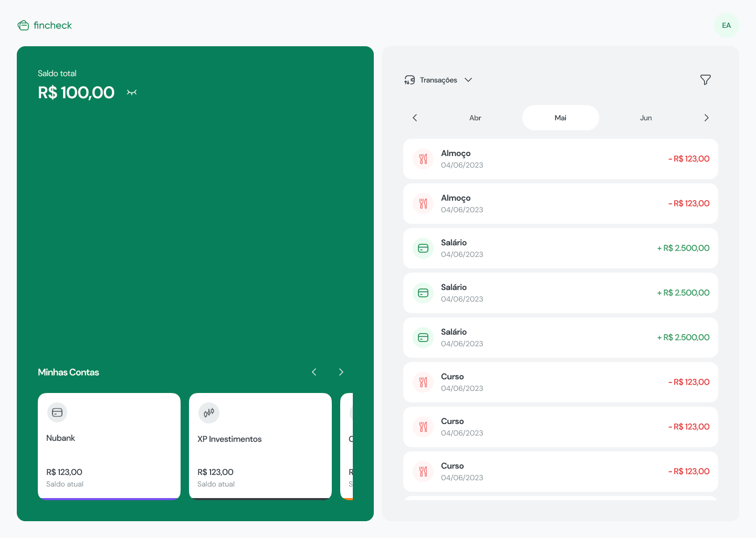Open the first Almoço transaction

[x=560, y=159]
